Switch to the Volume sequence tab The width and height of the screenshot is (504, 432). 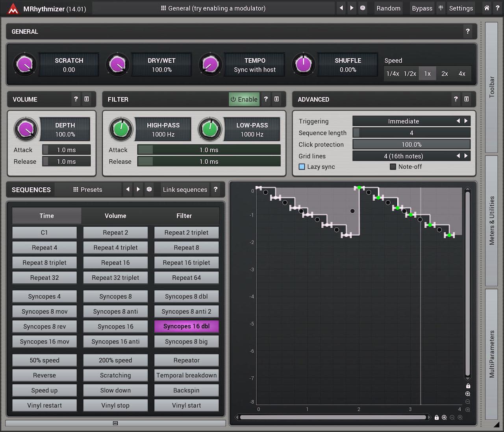click(115, 216)
